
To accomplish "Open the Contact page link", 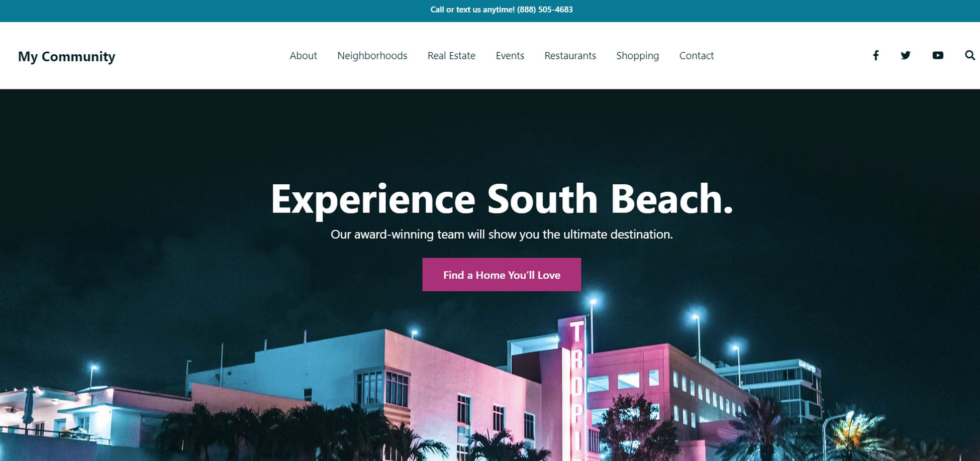I will pos(696,56).
